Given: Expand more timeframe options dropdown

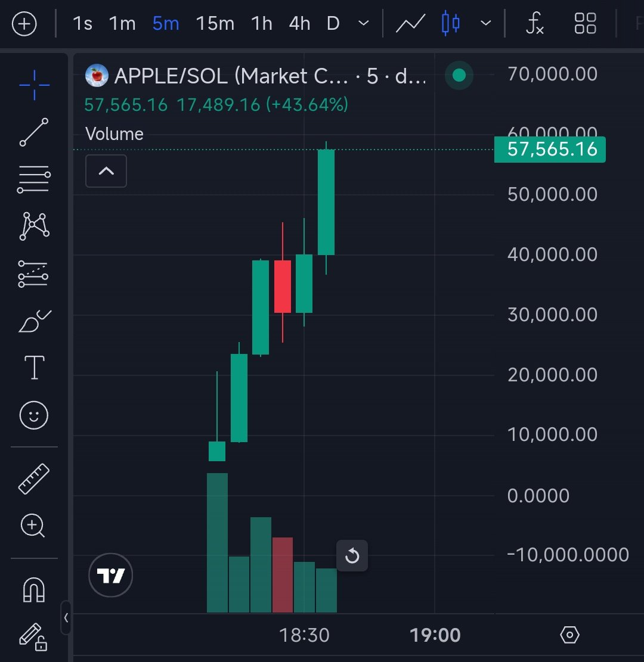Looking at the screenshot, I should pyautogui.click(x=363, y=24).
